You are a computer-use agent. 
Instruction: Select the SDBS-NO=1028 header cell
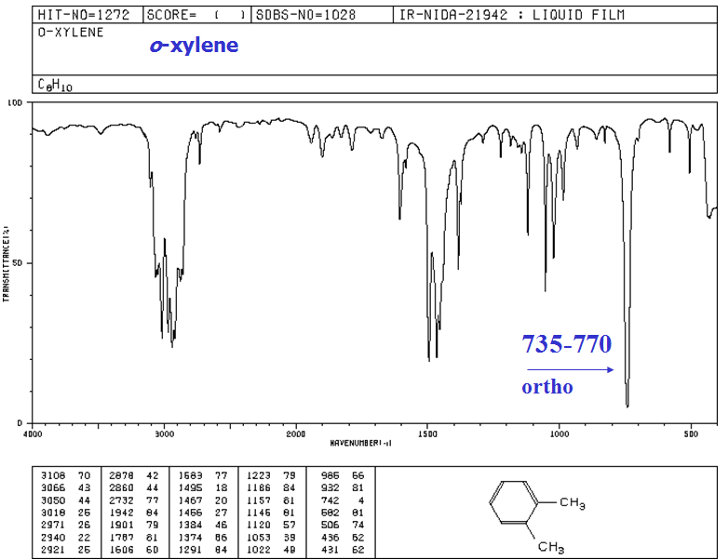click(304, 15)
